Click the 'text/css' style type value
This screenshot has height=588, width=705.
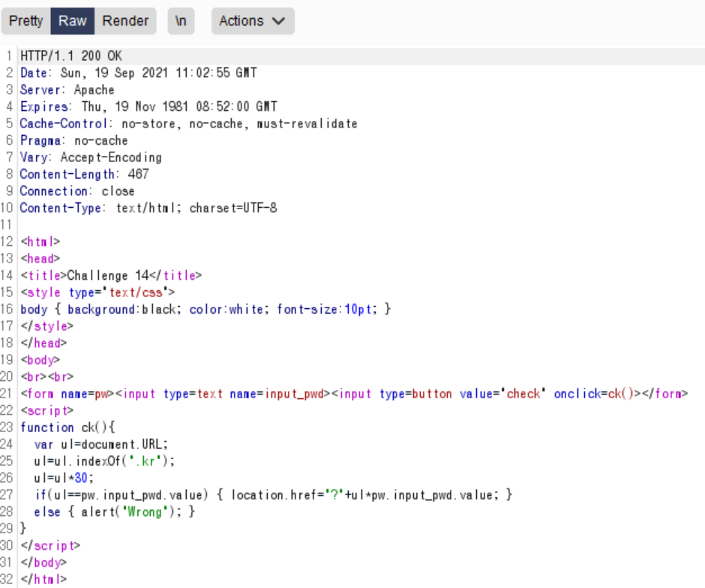(136, 292)
